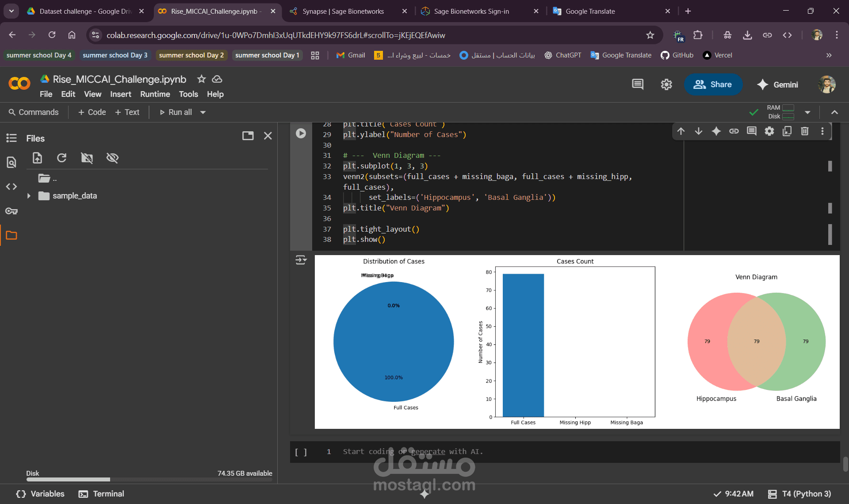This screenshot has width=849, height=504.
Task: Click the mount Google Drive icon
Action: [x=87, y=158]
